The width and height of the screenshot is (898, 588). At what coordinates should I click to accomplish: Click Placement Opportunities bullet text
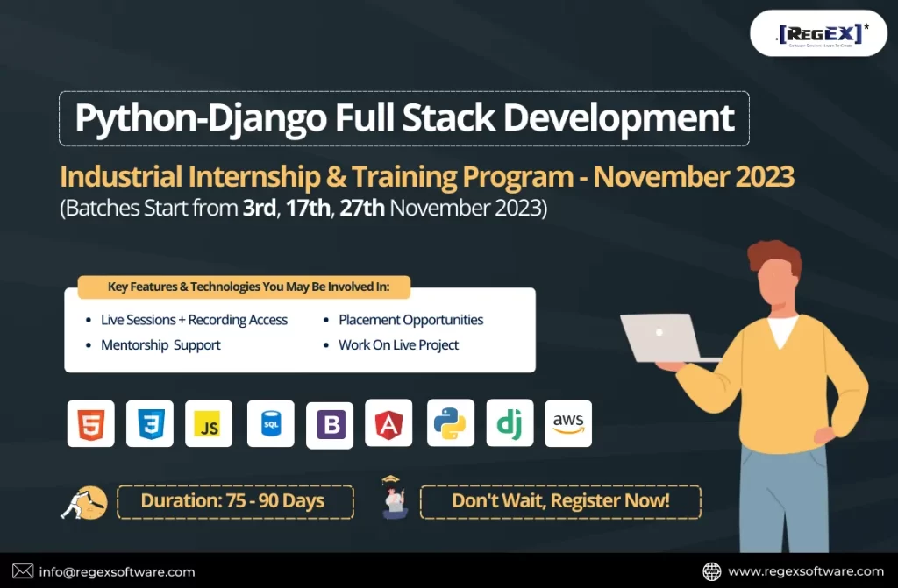[x=410, y=320]
